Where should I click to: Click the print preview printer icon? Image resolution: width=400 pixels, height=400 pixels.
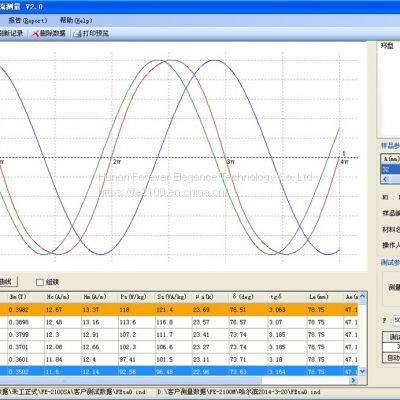pyautogui.click(x=78, y=34)
